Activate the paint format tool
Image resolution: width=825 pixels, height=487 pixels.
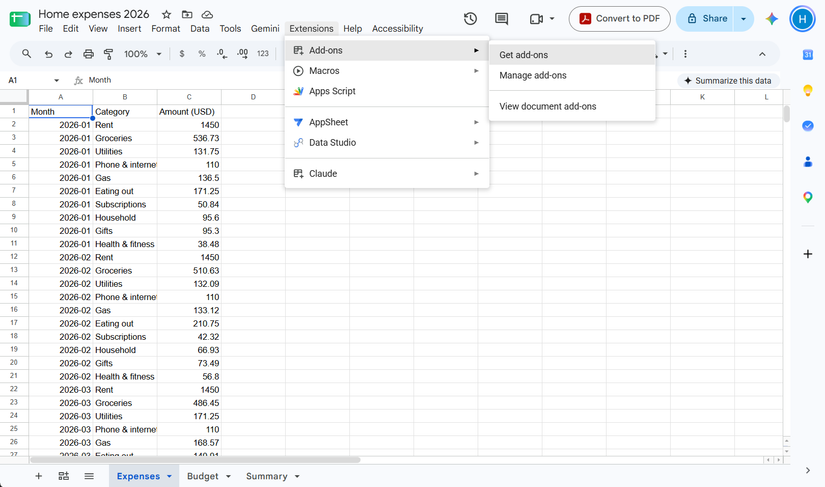[108, 54]
